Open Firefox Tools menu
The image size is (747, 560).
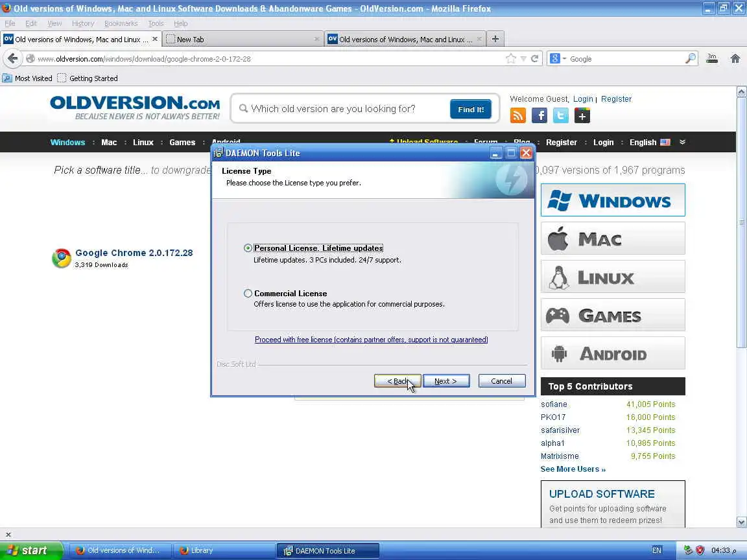tap(156, 23)
